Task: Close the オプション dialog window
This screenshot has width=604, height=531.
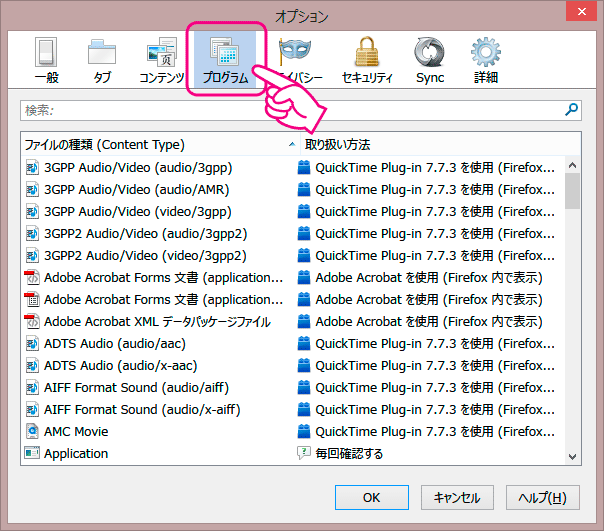Action: [x=582, y=11]
